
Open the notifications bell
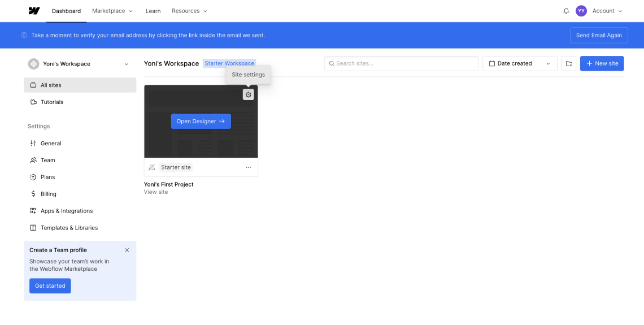pos(566,11)
